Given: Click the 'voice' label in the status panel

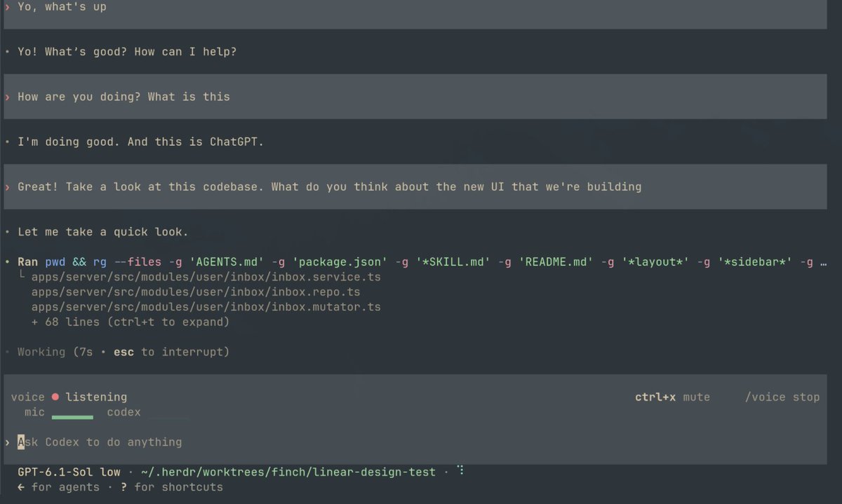Looking at the screenshot, I should [27, 397].
